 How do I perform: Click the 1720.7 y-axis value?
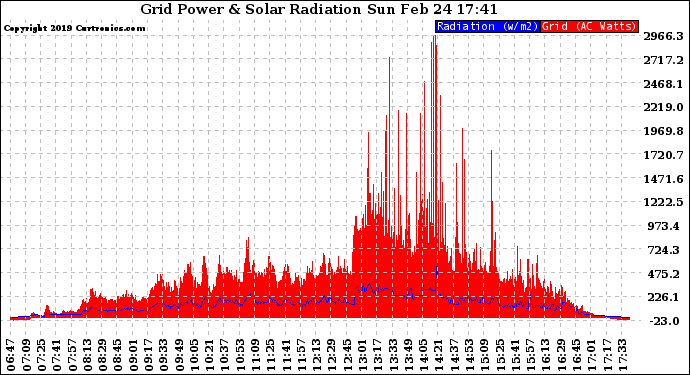pyautogui.click(x=664, y=154)
